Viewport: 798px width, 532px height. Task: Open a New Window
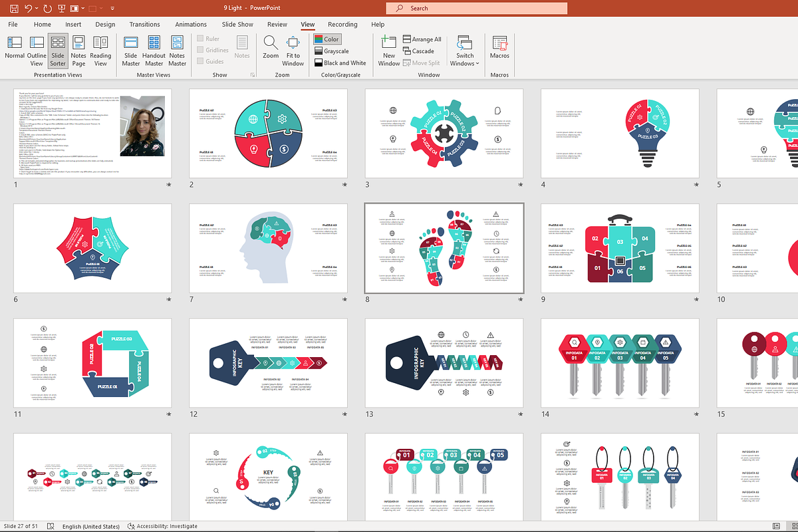coord(389,51)
